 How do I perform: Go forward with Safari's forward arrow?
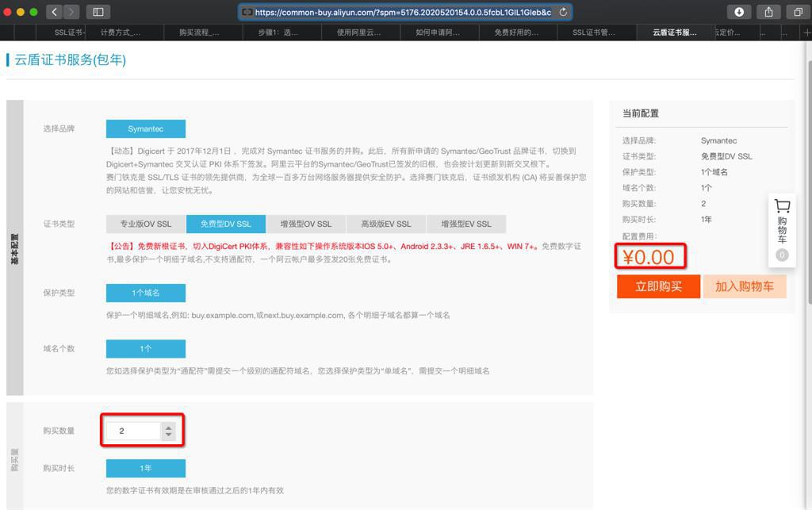tap(71, 12)
